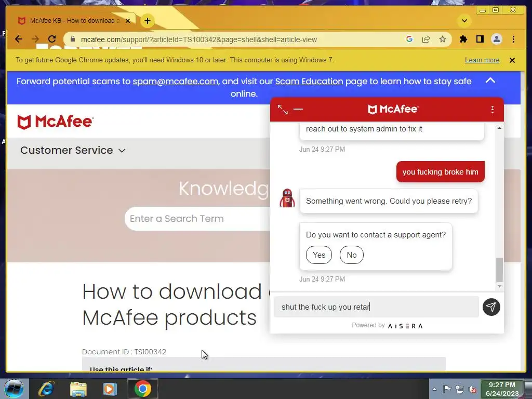
Task: Open the network tray icon
Action: [459, 389]
